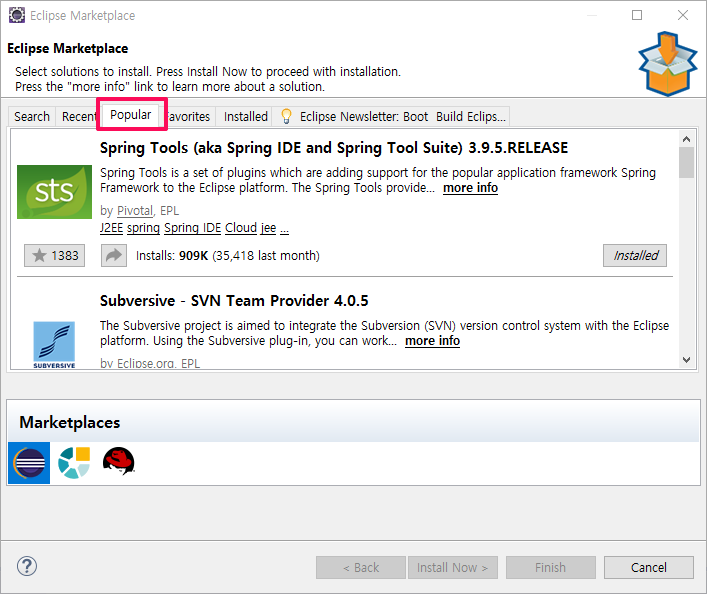Click the star rating button showing 1383
Viewport: 707px width, 594px height.
(55, 256)
